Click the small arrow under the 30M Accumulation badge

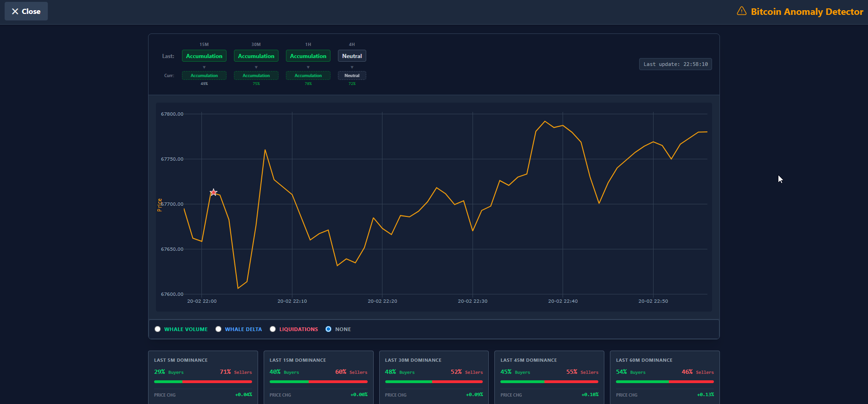[x=256, y=67]
